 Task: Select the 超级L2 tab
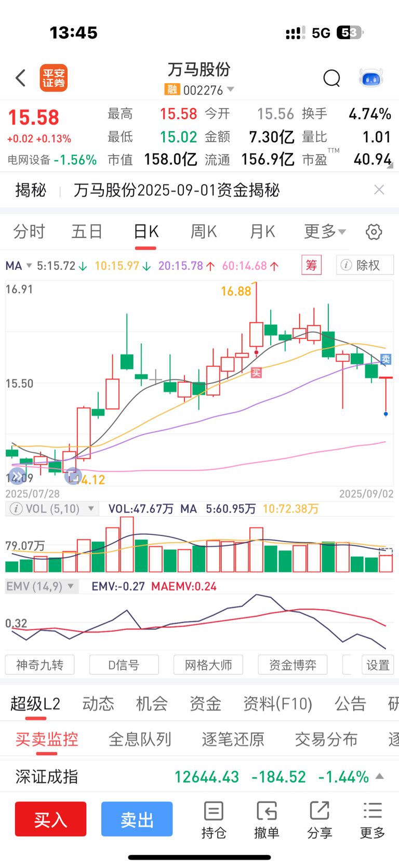coord(35,704)
